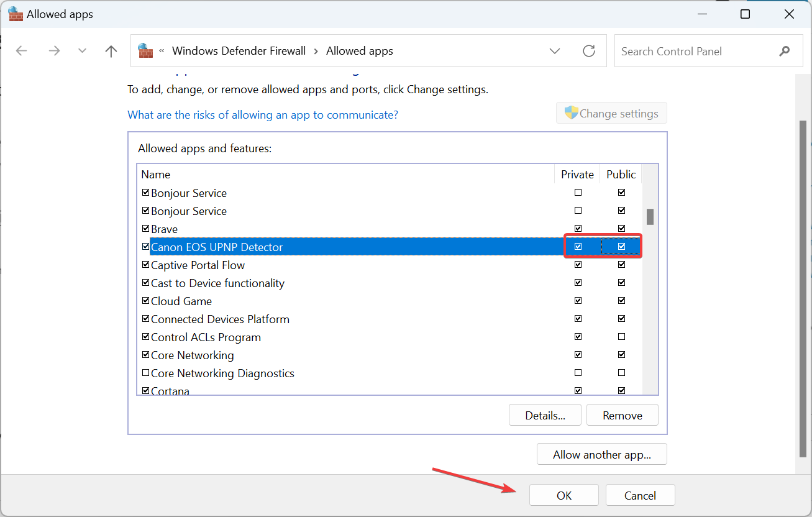Click the search magnifier icon
The image size is (812, 517).
coord(785,52)
